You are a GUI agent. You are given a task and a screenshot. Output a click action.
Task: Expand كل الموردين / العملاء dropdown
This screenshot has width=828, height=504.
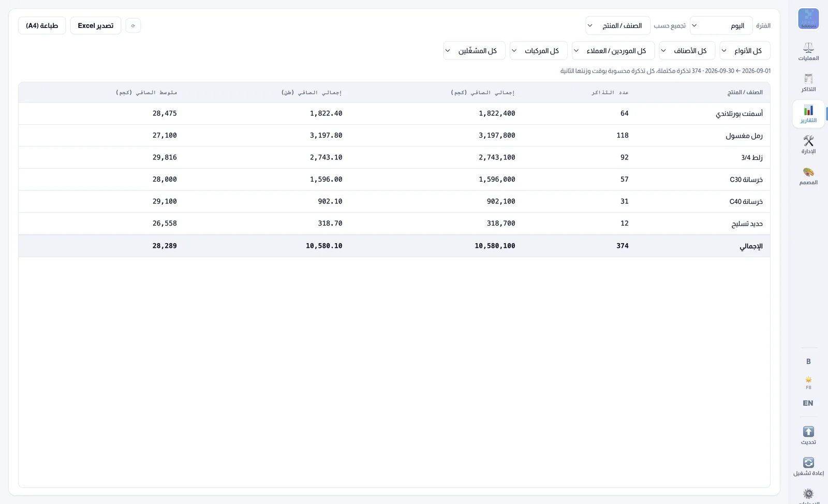click(613, 51)
